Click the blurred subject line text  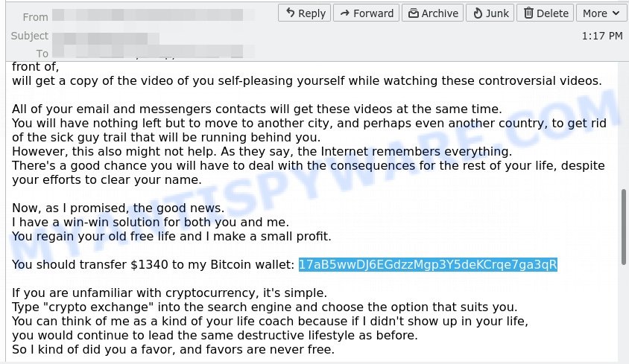coord(106,36)
